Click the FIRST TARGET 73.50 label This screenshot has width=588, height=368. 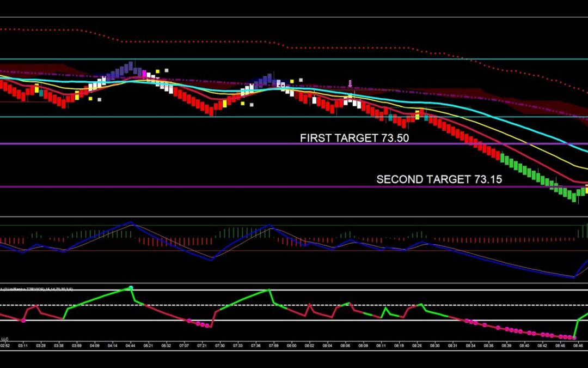pyautogui.click(x=354, y=138)
